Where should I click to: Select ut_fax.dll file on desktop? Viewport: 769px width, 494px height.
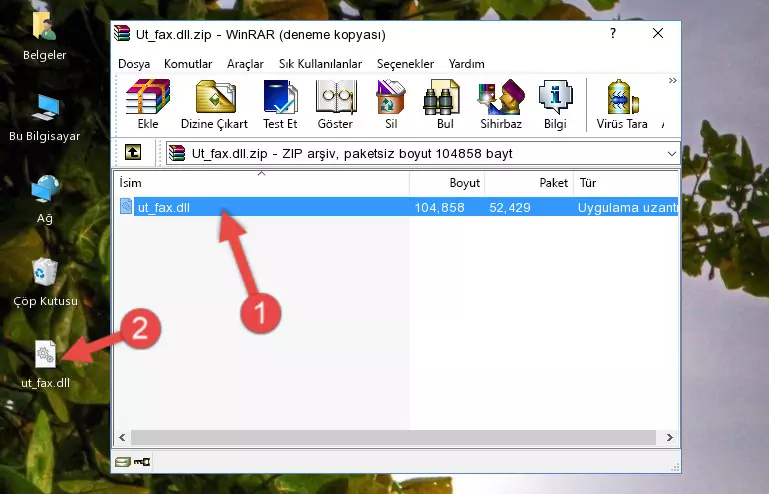(x=45, y=364)
